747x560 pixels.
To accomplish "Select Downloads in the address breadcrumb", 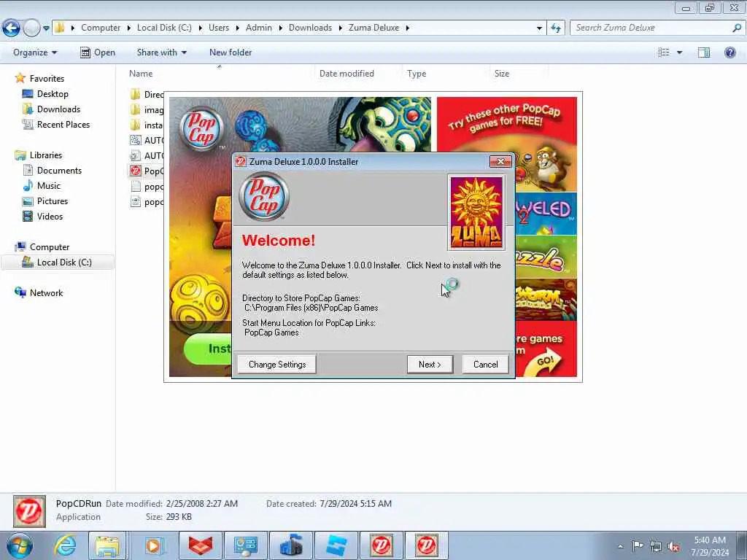I will (310, 28).
